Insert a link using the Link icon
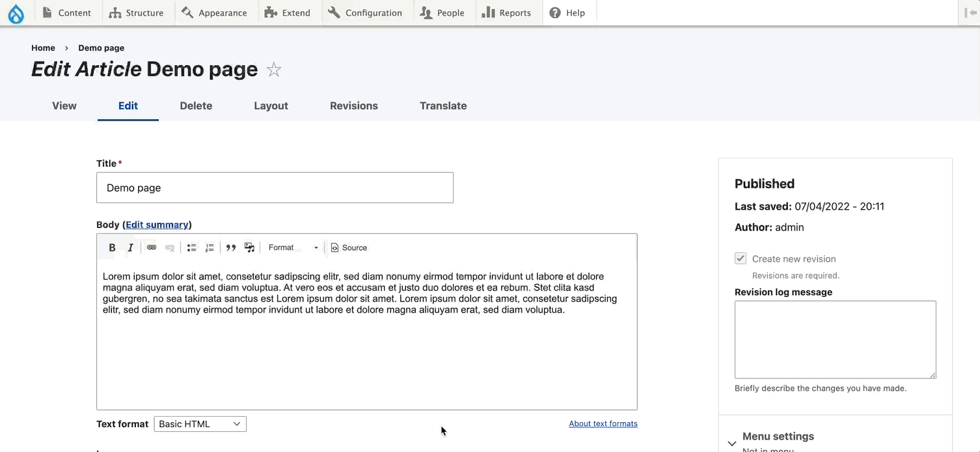 click(x=152, y=247)
